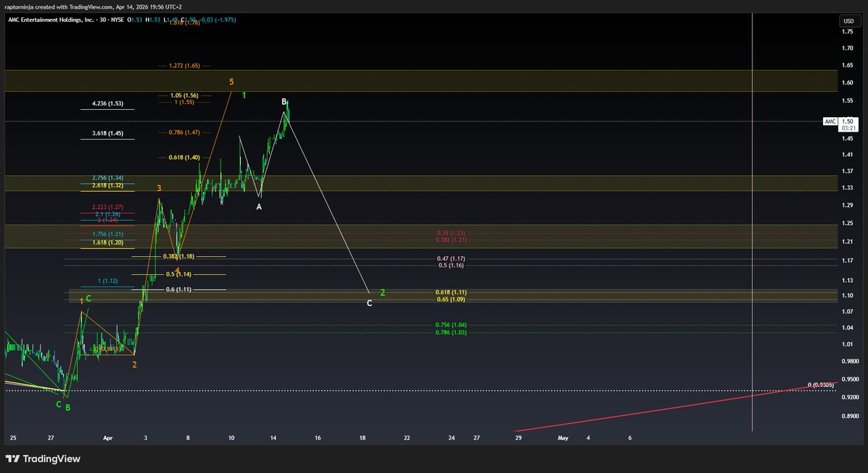Viewport: 868px width, 473px height.
Task: Click 1.75 on the price axis
Action: [847, 32]
